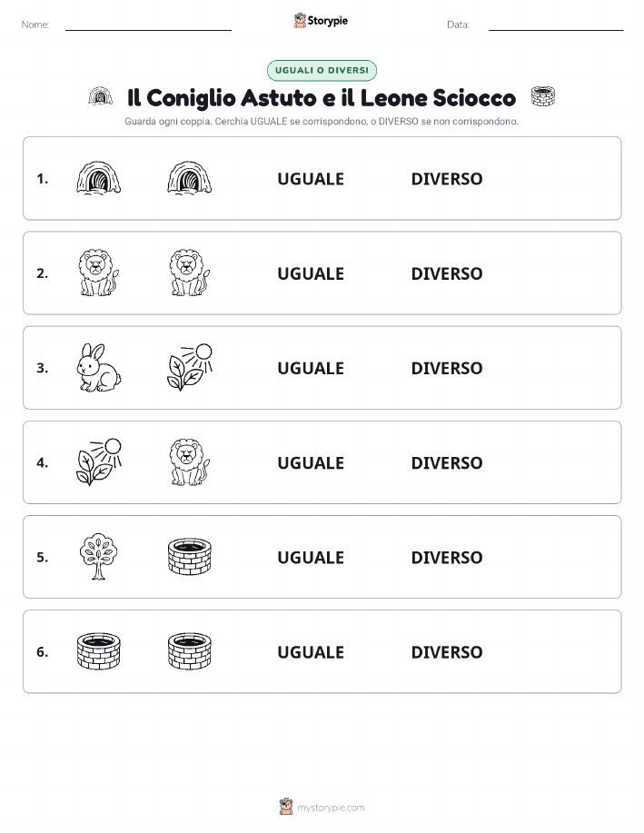The image size is (644, 833).
Task: Click the Nome input line
Action: click(148, 25)
